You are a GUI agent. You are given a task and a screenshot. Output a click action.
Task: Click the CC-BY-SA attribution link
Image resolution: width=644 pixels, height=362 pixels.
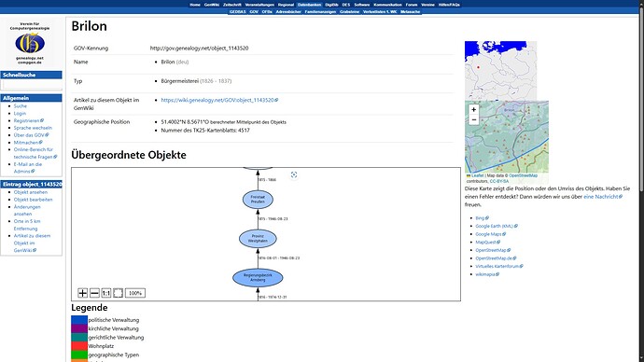coord(499,181)
